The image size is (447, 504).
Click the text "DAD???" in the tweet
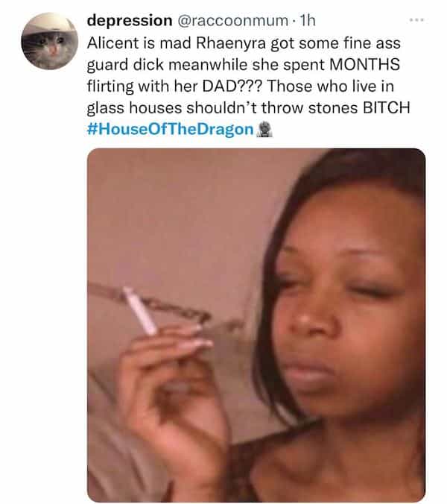tap(232, 86)
